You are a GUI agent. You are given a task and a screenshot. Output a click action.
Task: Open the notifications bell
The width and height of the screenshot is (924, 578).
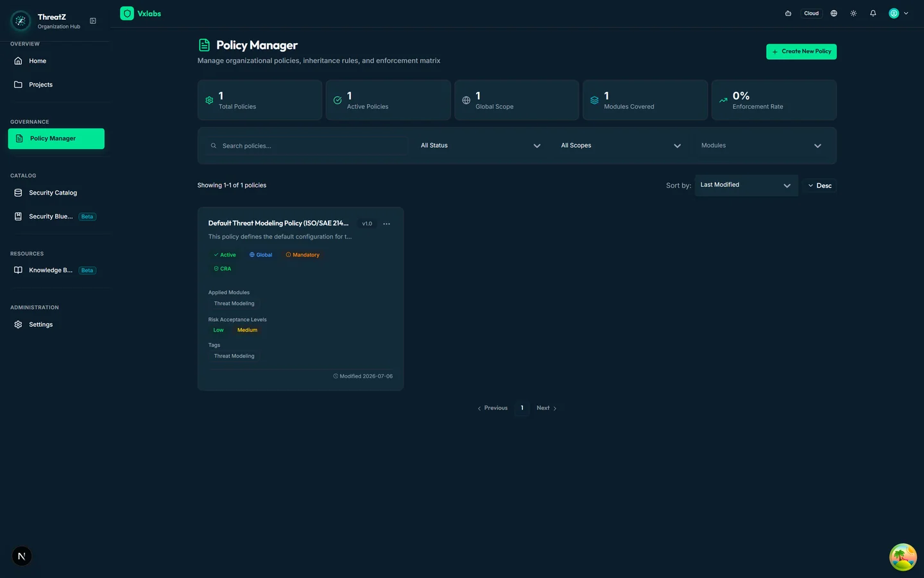point(873,13)
